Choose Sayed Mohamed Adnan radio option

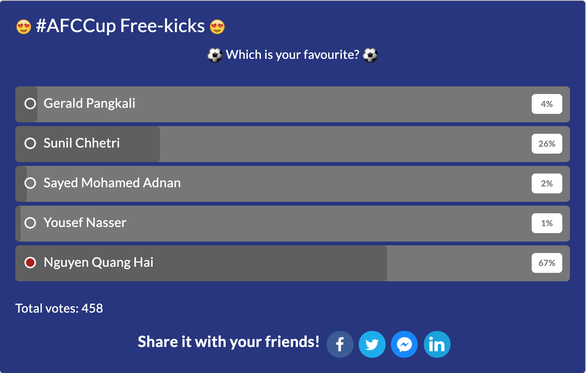pyautogui.click(x=30, y=183)
